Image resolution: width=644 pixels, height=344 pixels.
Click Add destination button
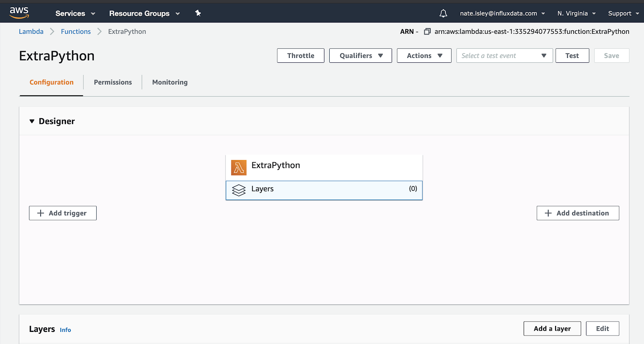(x=578, y=213)
